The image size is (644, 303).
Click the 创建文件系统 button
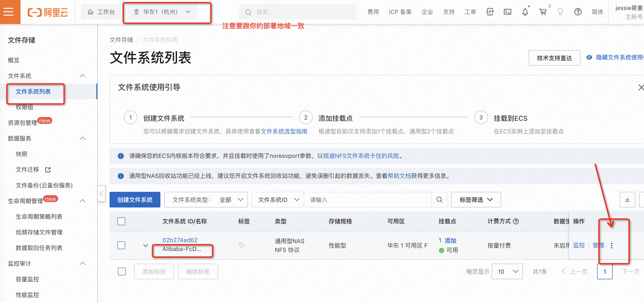point(135,200)
